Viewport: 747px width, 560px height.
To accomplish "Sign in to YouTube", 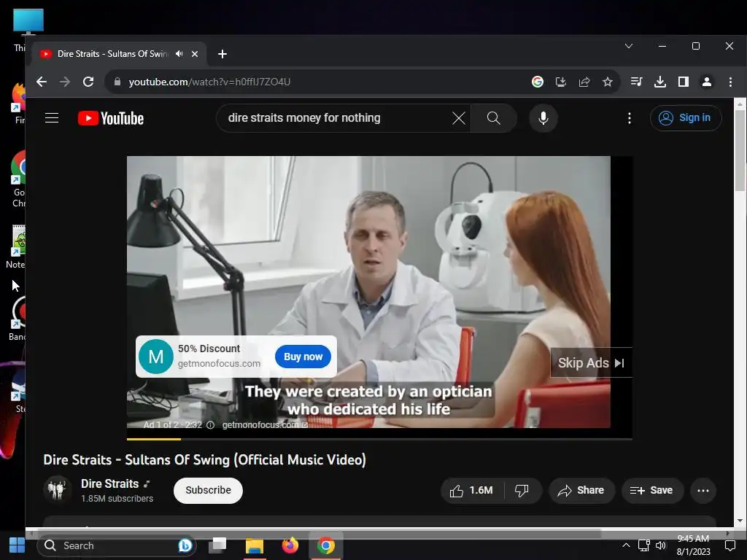I will pyautogui.click(x=685, y=117).
